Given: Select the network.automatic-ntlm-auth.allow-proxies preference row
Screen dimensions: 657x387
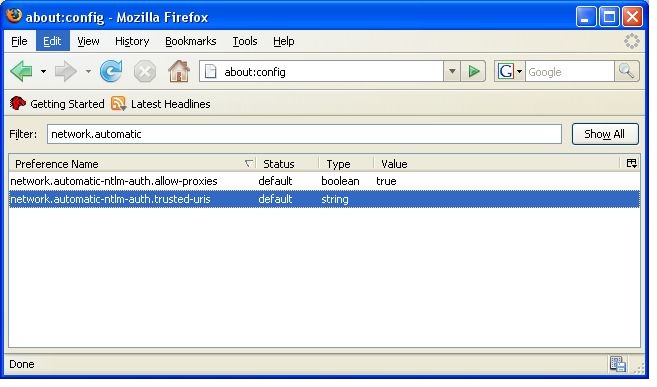Looking at the screenshot, I should pyautogui.click(x=324, y=181).
